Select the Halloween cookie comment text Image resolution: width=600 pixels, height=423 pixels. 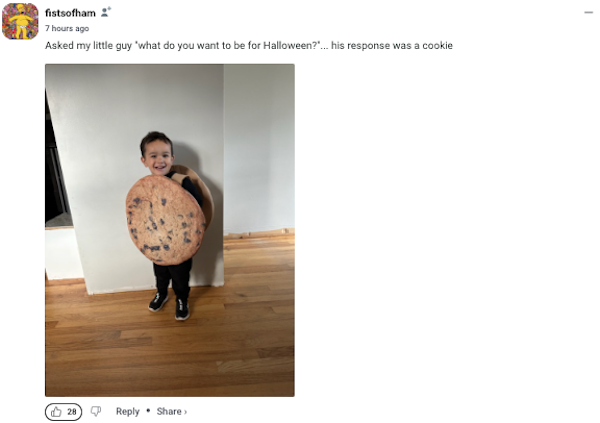click(x=249, y=46)
